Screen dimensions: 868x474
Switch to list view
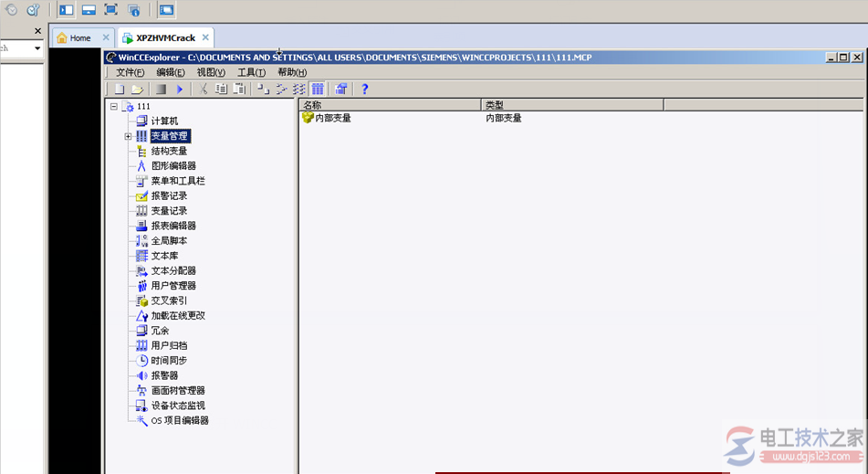point(299,89)
